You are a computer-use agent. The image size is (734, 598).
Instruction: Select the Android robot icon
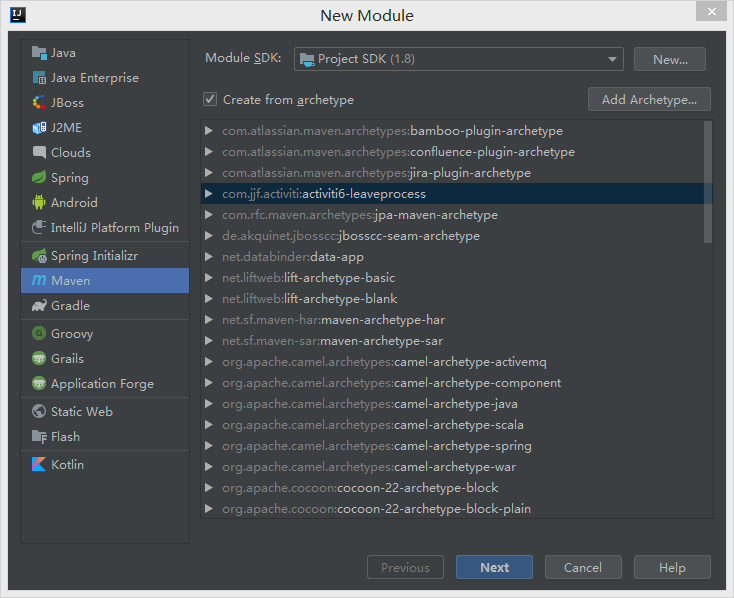[39, 203]
